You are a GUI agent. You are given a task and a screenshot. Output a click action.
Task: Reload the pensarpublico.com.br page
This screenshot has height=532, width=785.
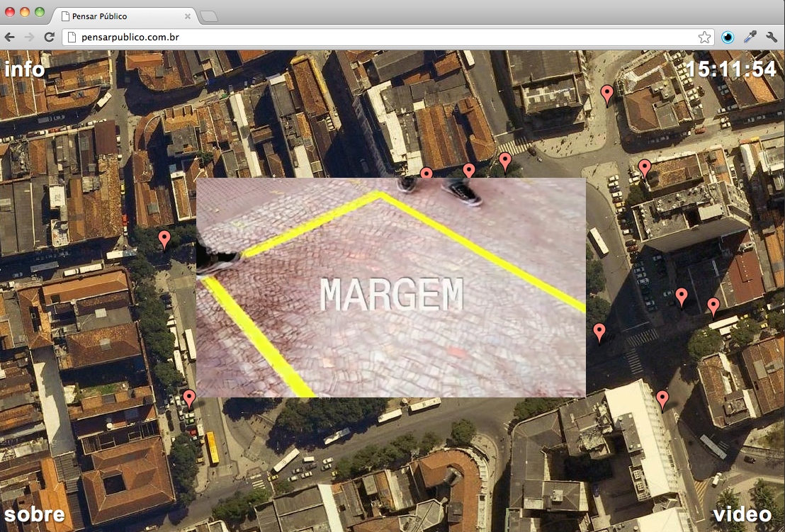[49, 37]
